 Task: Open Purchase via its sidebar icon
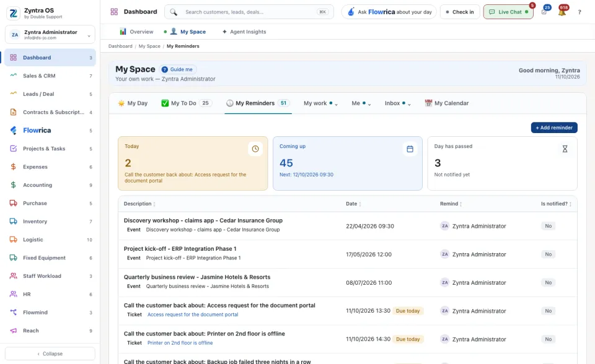(x=13, y=203)
